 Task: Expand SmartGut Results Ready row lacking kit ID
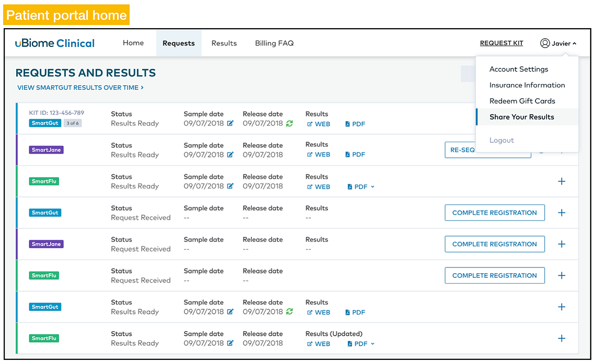click(562, 307)
